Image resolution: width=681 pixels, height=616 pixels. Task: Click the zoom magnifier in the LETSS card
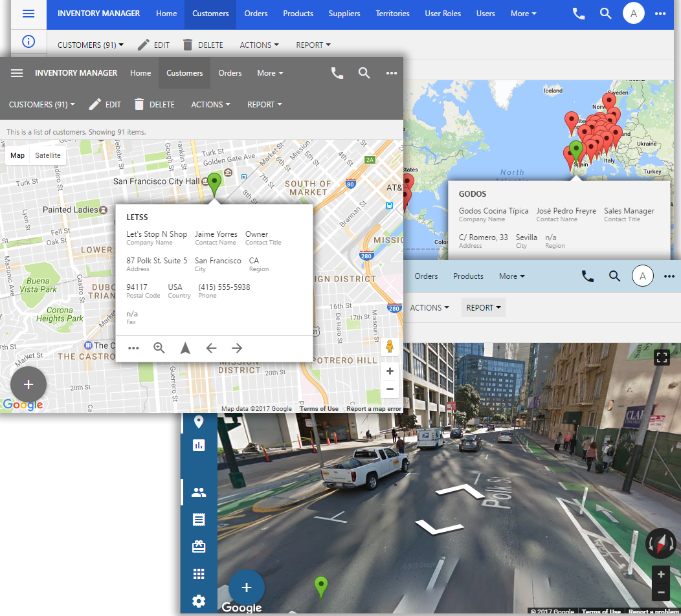(159, 347)
